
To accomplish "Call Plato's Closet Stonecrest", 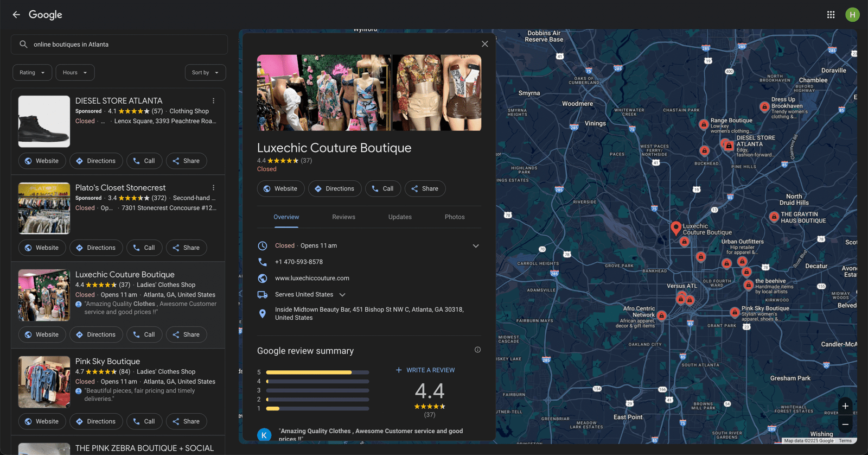I will click(144, 248).
